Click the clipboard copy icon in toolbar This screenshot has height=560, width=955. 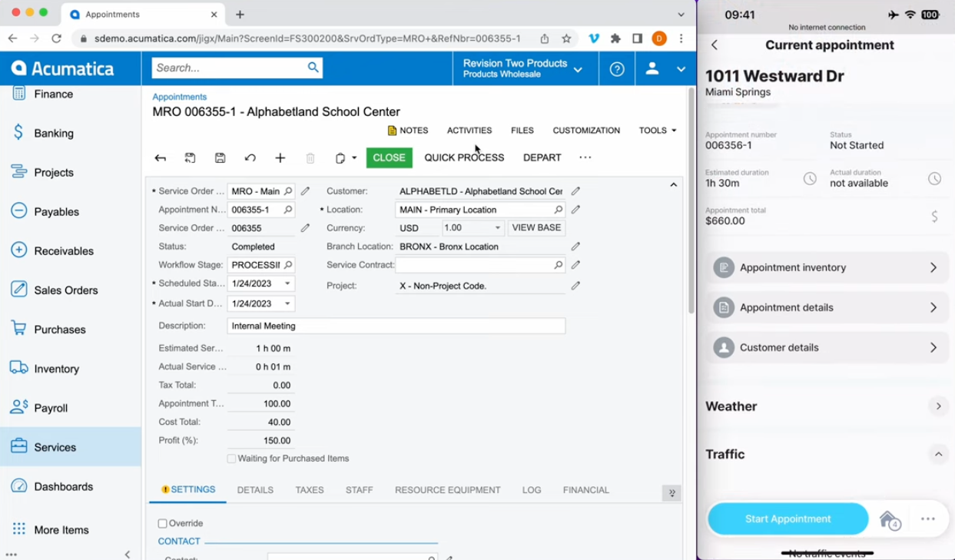340,158
